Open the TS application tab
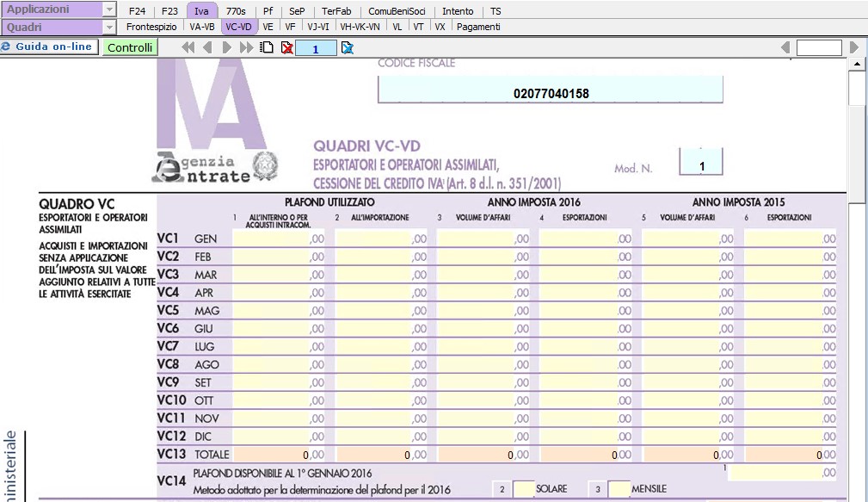The width and height of the screenshot is (868, 502). 496,11
